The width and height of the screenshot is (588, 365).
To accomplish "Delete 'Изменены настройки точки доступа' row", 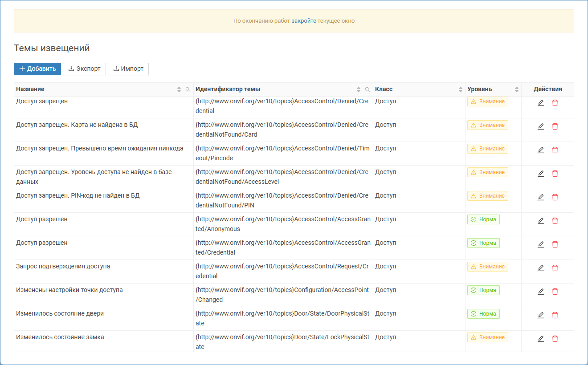I will click(x=555, y=292).
